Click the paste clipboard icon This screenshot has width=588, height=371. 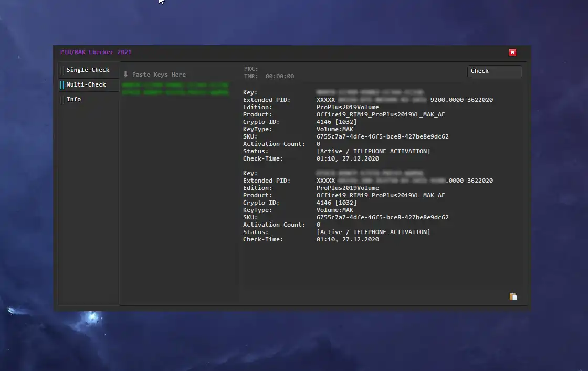(x=513, y=296)
